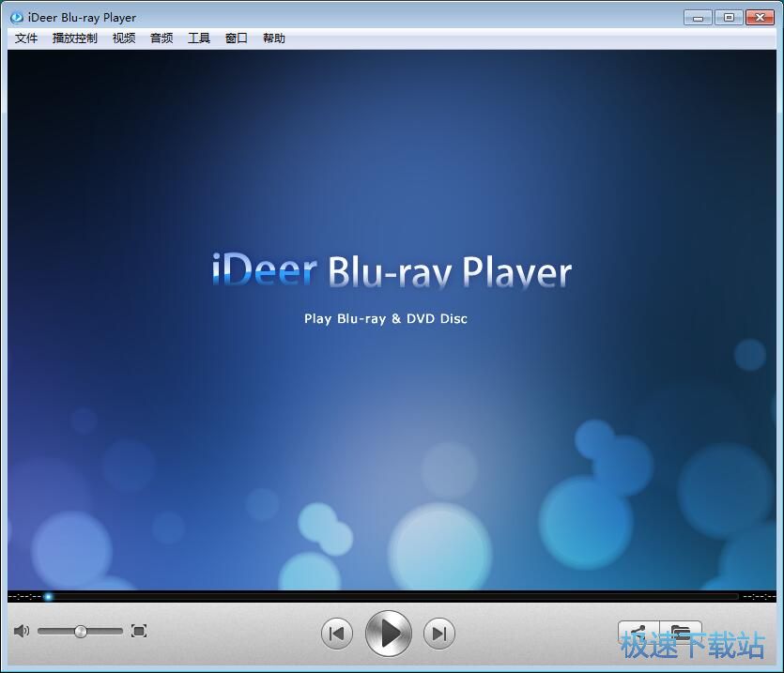Screen dimensions: 784x673
Task: Click the share button
Action: [x=639, y=633]
